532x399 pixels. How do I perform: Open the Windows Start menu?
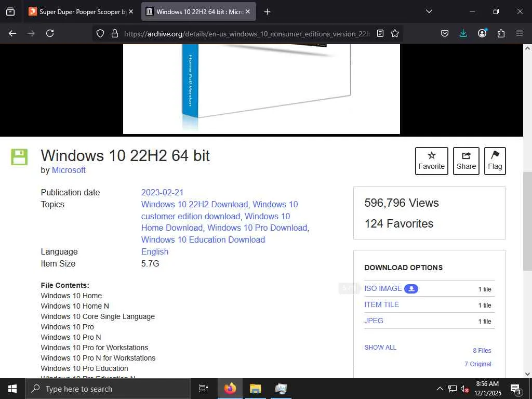(12, 389)
